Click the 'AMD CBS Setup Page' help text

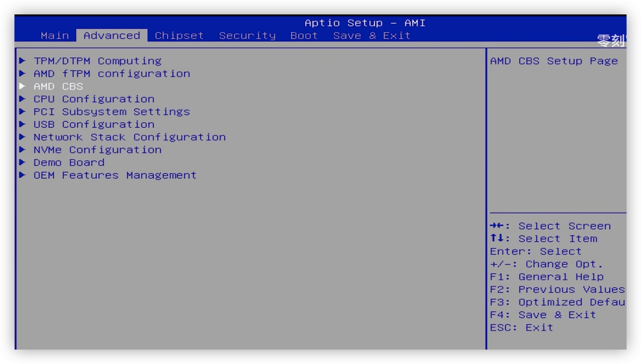tap(554, 61)
